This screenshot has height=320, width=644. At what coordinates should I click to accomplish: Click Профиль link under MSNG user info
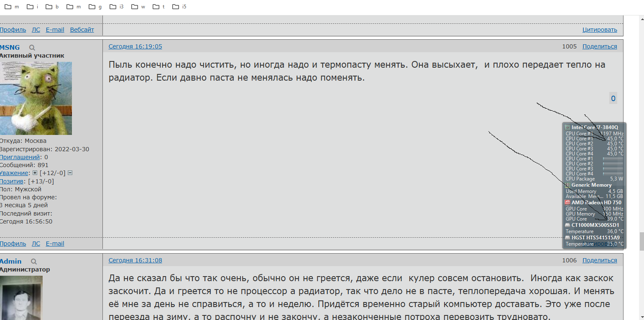13,244
